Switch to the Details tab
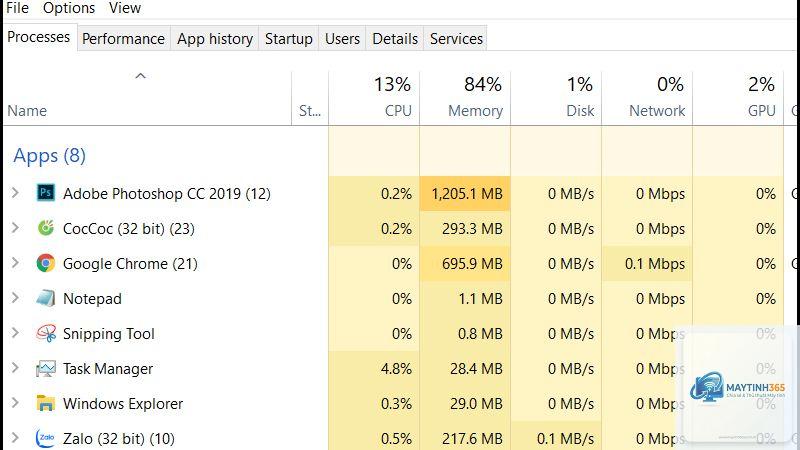 (x=395, y=39)
